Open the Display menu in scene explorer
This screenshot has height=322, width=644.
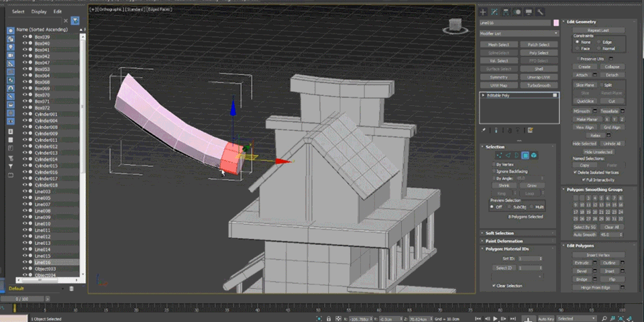coord(39,11)
